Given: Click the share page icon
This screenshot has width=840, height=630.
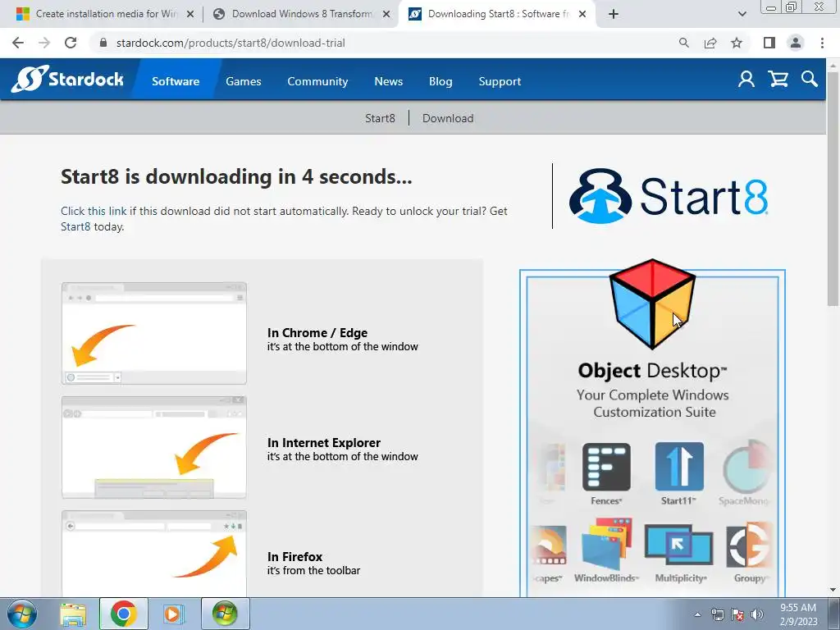Looking at the screenshot, I should pyautogui.click(x=710, y=43).
